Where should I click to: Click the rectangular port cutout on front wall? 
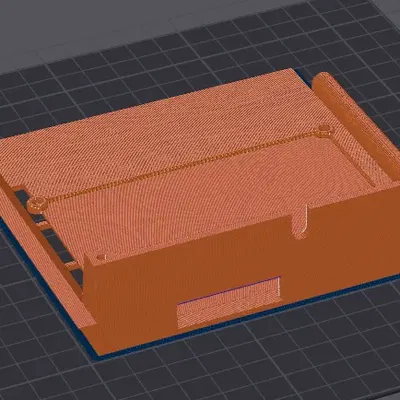[x=229, y=302]
